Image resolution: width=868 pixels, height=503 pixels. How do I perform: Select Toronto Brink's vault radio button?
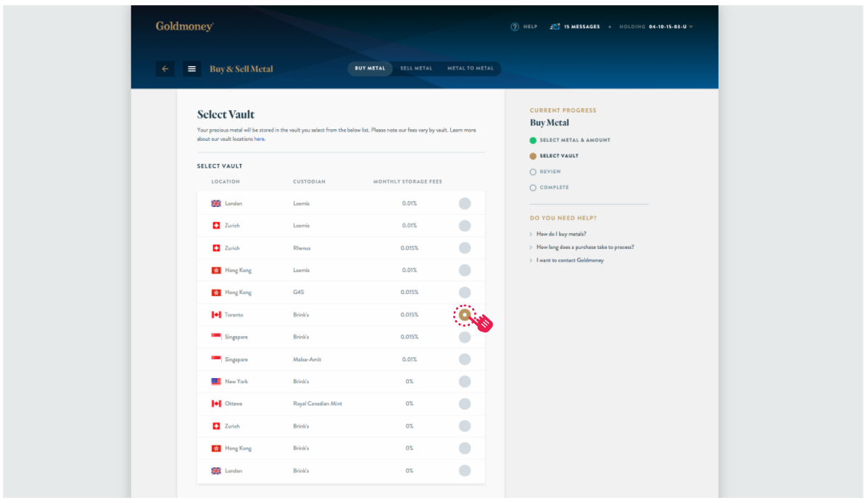(464, 315)
